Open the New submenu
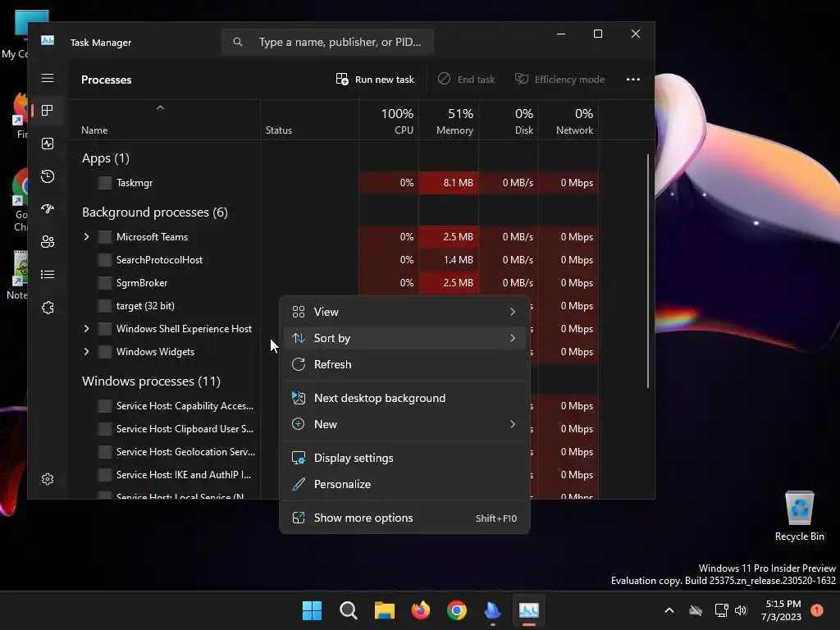 (404, 424)
